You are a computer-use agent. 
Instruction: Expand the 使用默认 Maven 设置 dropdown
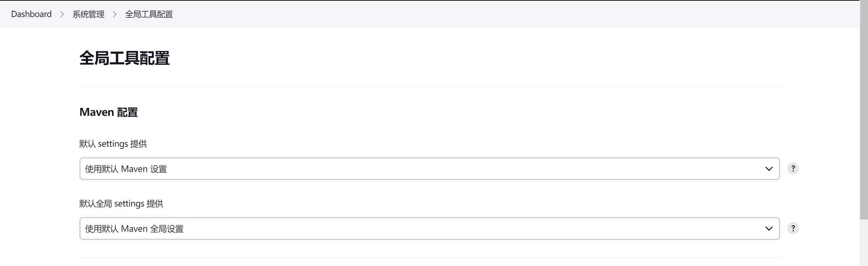(x=429, y=169)
